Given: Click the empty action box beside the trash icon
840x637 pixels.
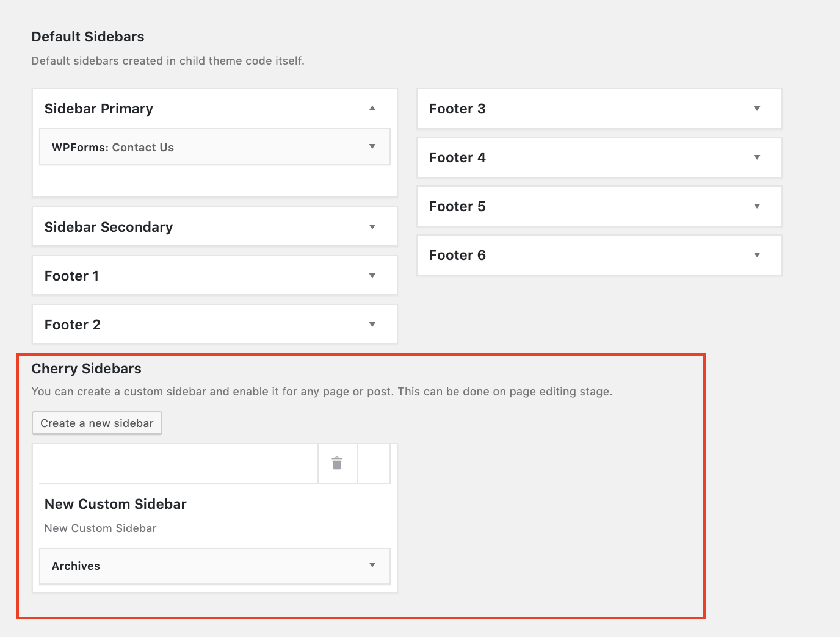Looking at the screenshot, I should [374, 464].
